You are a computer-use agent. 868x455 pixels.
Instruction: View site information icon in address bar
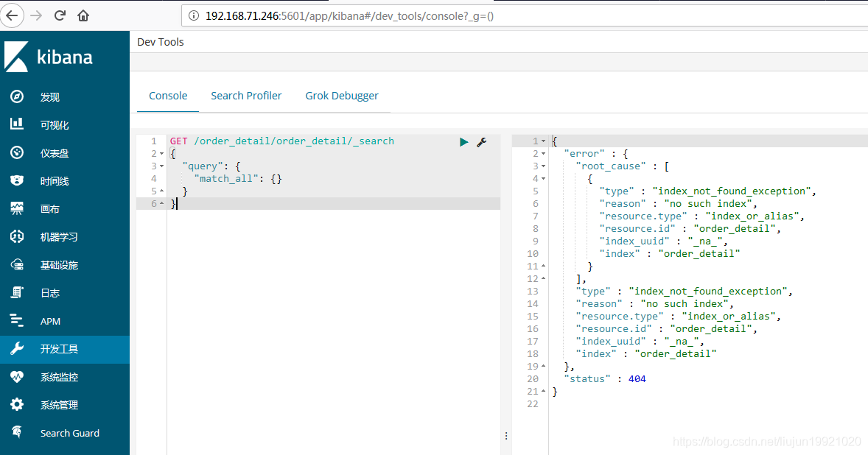[194, 16]
